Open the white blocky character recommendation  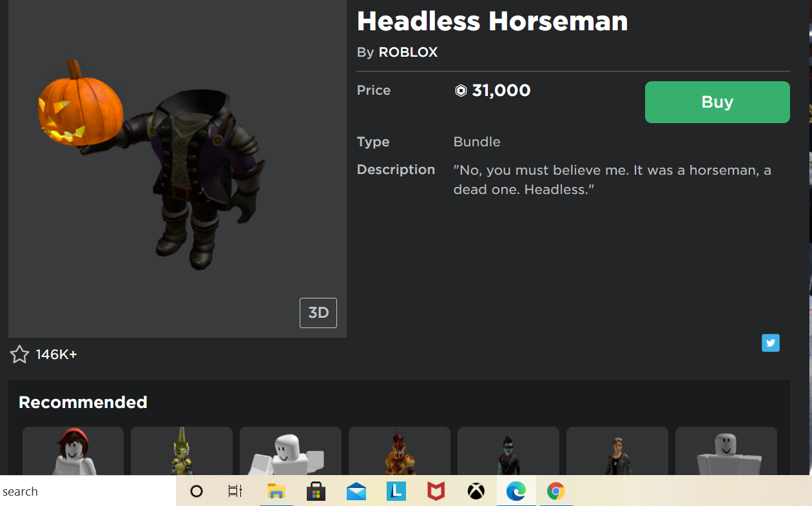pos(291,451)
